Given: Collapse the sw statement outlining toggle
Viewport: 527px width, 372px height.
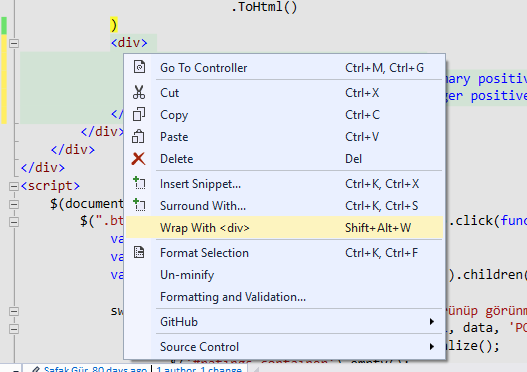Looking at the screenshot, I should (14, 312).
